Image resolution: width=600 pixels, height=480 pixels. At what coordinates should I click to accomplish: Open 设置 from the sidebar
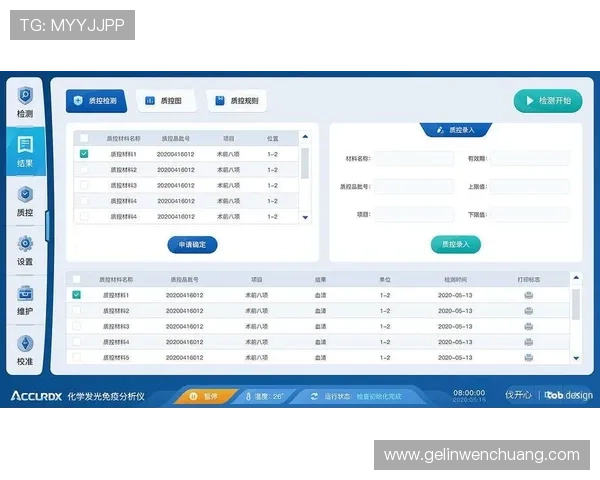tap(25, 251)
